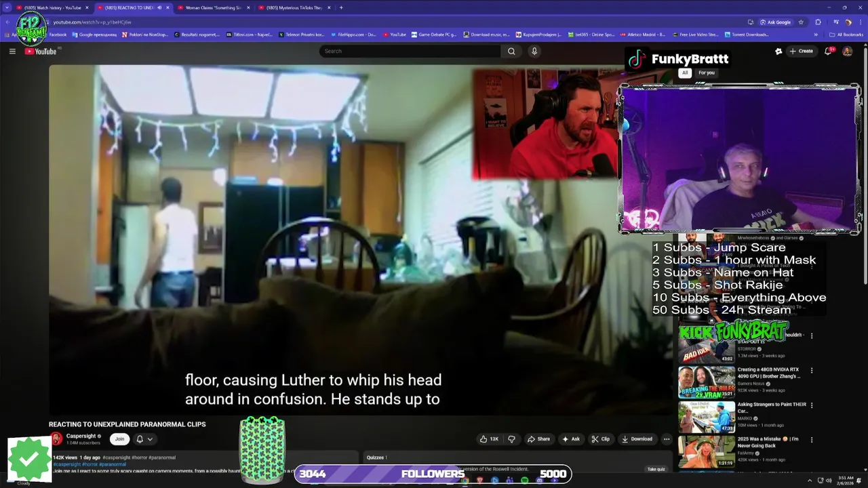
Task: Like the video with thumbs up
Action: pyautogui.click(x=489, y=439)
